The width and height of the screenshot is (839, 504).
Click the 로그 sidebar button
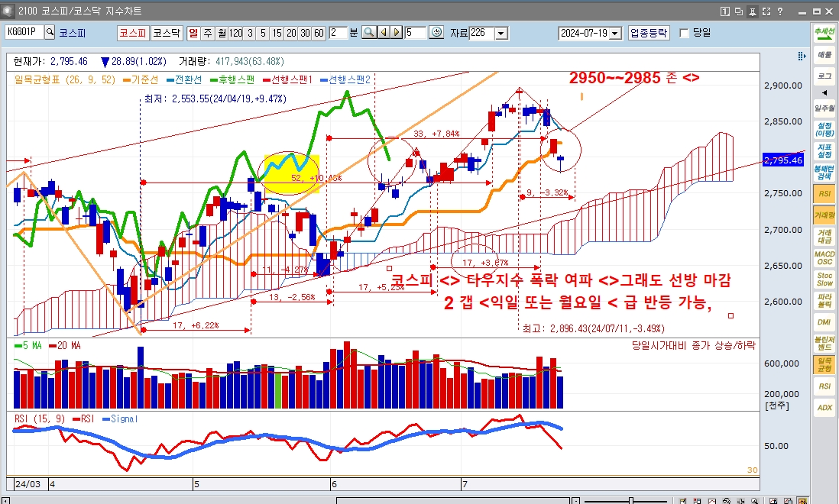(x=824, y=76)
